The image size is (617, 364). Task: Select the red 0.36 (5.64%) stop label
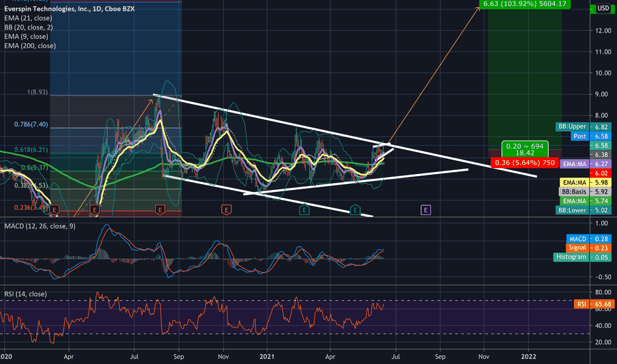click(x=524, y=163)
